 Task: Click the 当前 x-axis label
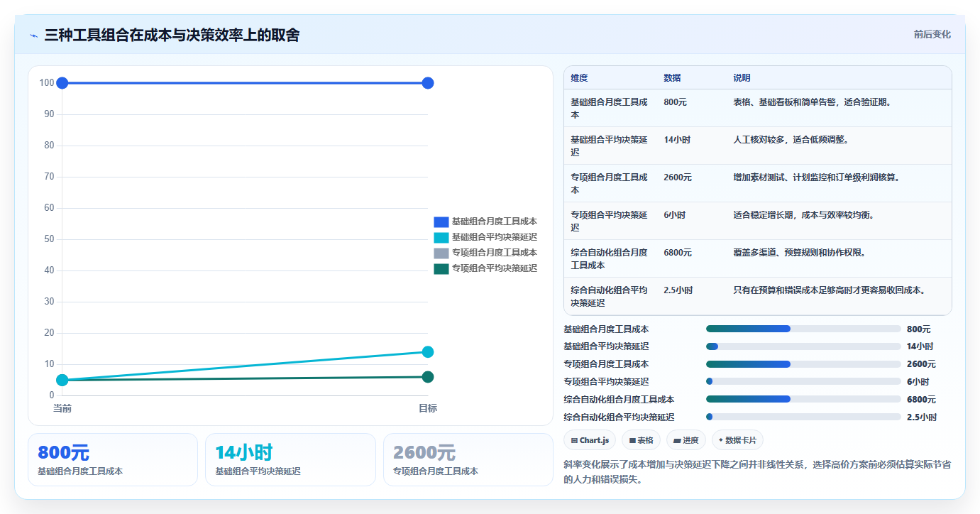(x=62, y=408)
